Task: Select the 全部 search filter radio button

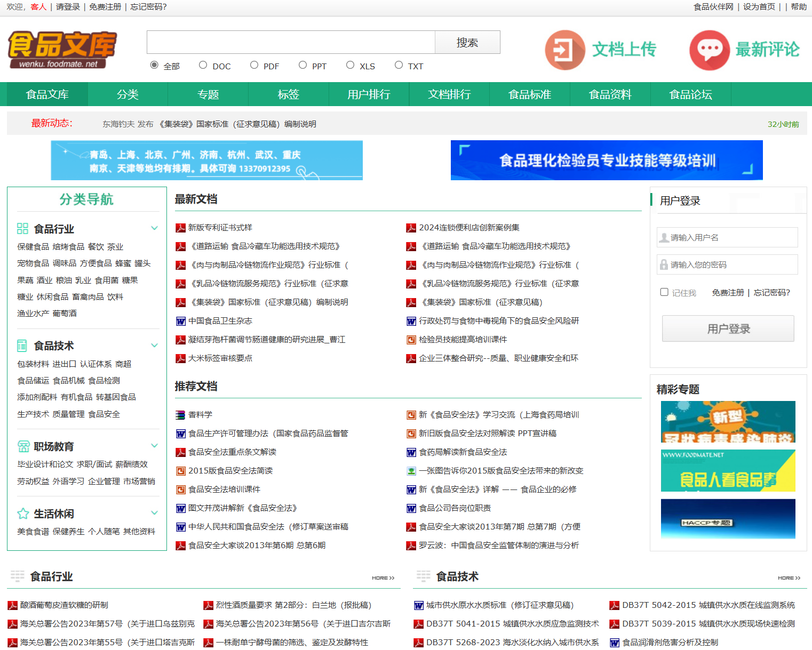Action: point(154,65)
